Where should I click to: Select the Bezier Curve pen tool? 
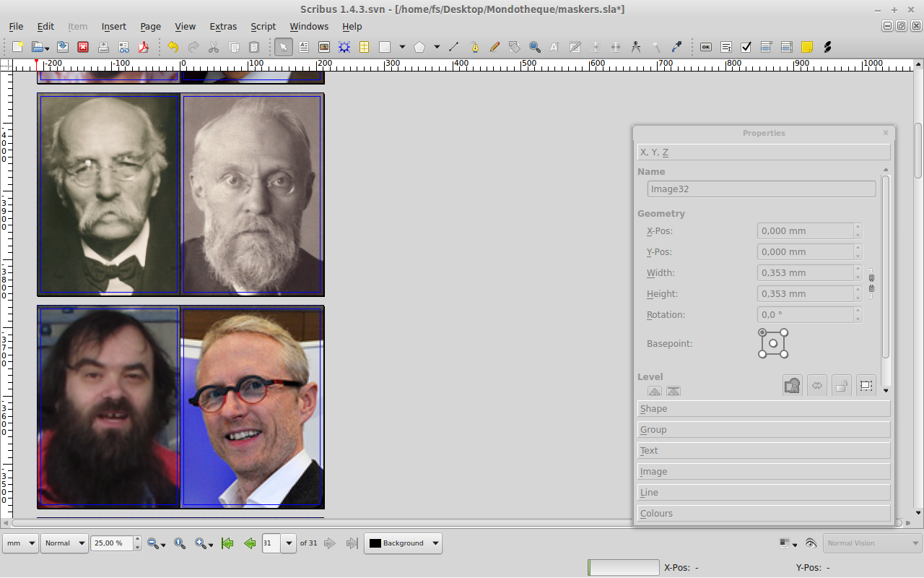pyautogui.click(x=474, y=47)
